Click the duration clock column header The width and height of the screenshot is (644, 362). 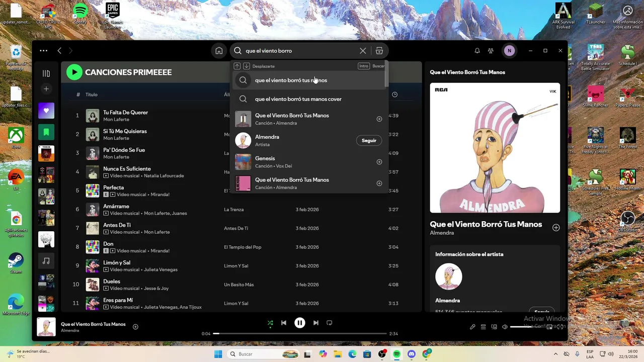(394, 95)
